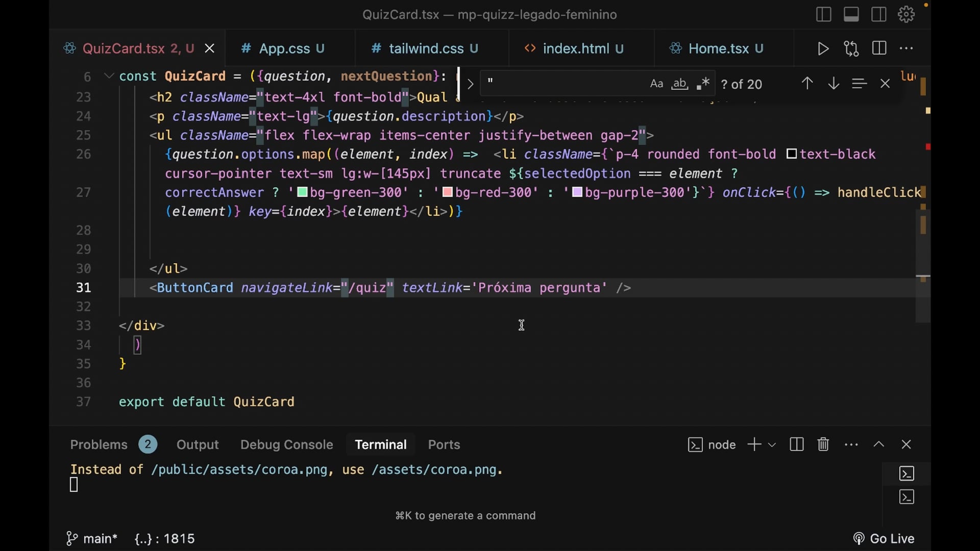Open the Ports panel tab
This screenshot has width=980, height=551.
444,445
